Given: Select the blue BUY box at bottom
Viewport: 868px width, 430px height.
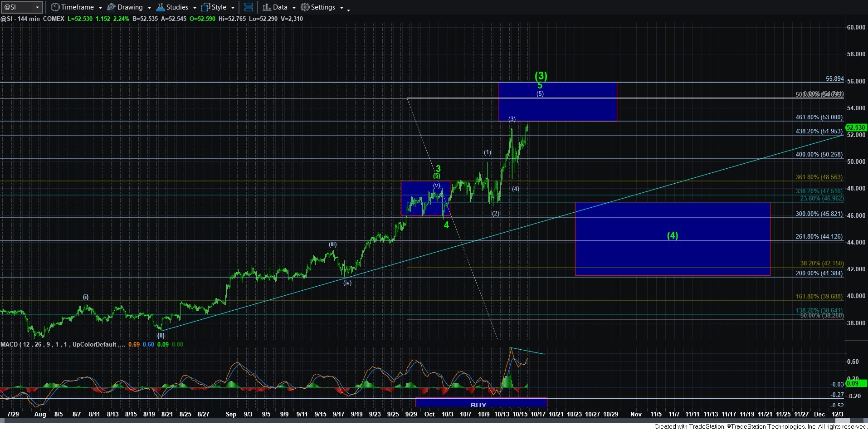Looking at the screenshot, I should tap(481, 403).
